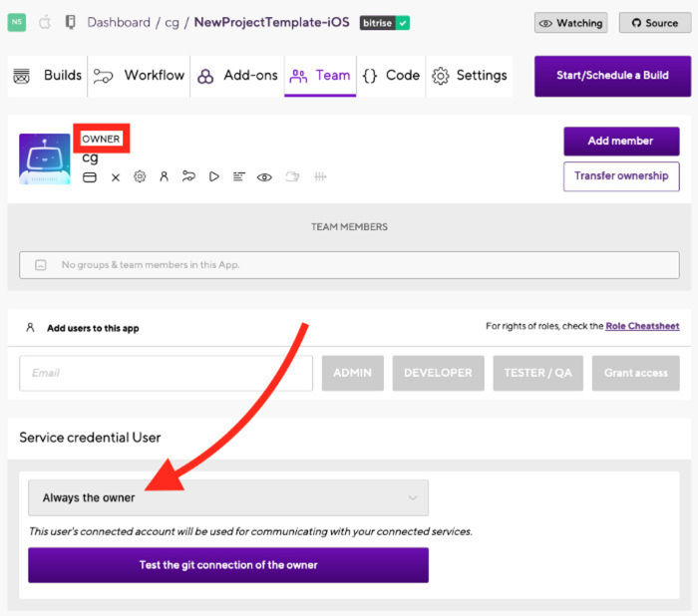Open the Source repository button
The width and height of the screenshot is (698, 616).
pyautogui.click(x=655, y=23)
